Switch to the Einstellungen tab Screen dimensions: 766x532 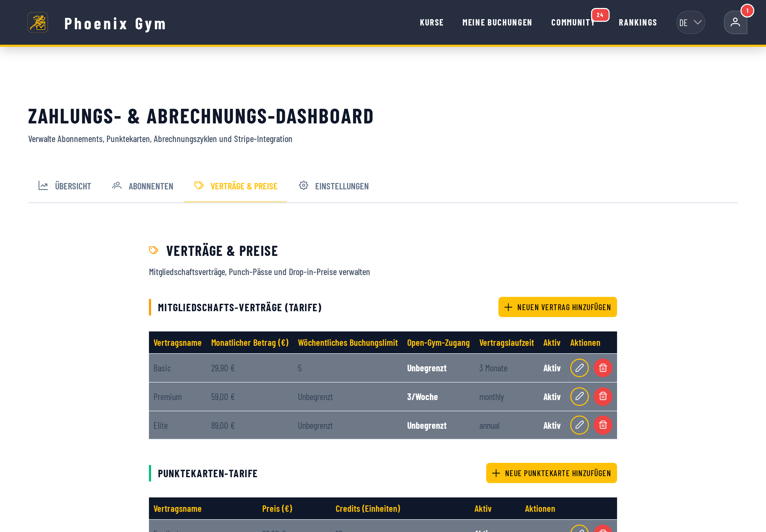click(x=334, y=186)
